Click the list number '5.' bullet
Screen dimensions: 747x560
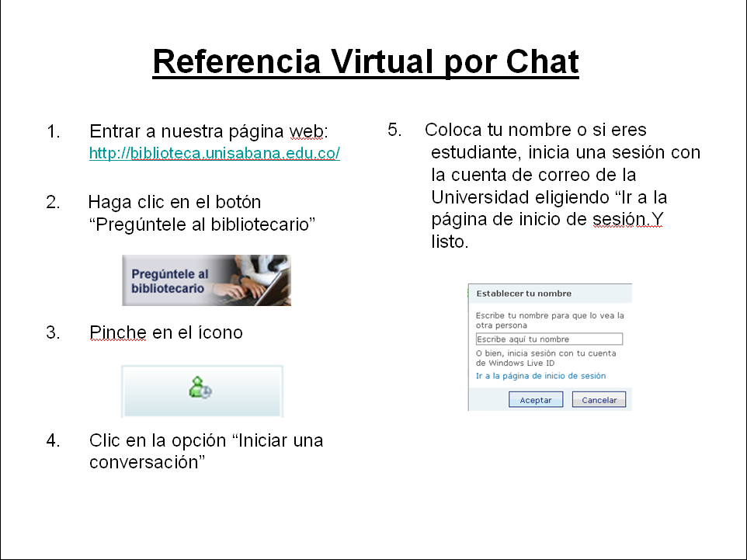[x=394, y=130]
